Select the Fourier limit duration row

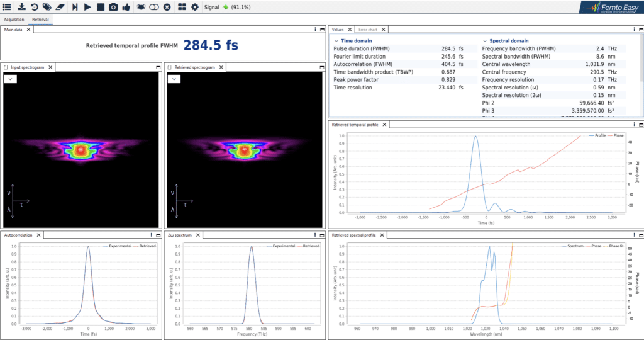pyautogui.click(x=404, y=56)
